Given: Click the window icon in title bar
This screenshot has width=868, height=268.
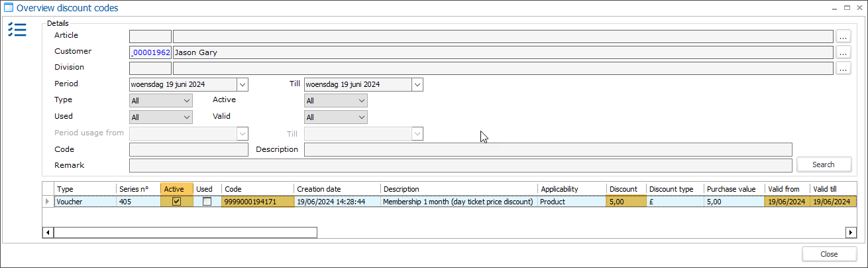Looking at the screenshot, I should [x=9, y=9].
